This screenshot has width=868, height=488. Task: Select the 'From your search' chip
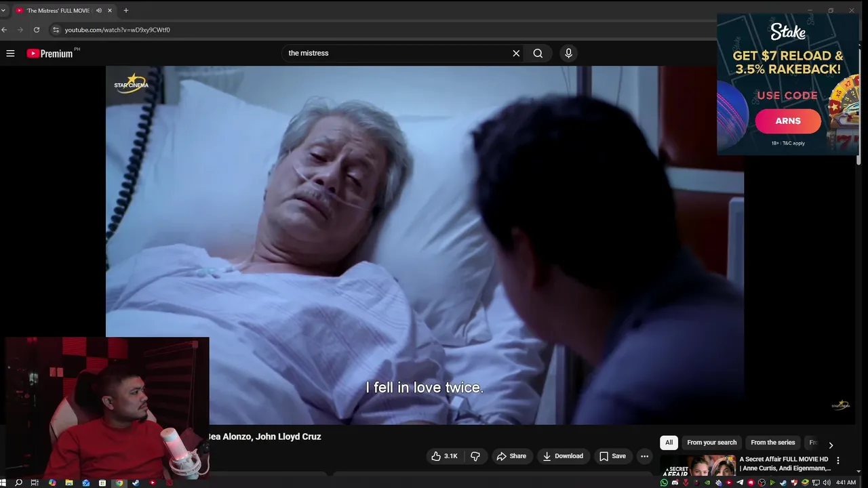click(x=711, y=443)
